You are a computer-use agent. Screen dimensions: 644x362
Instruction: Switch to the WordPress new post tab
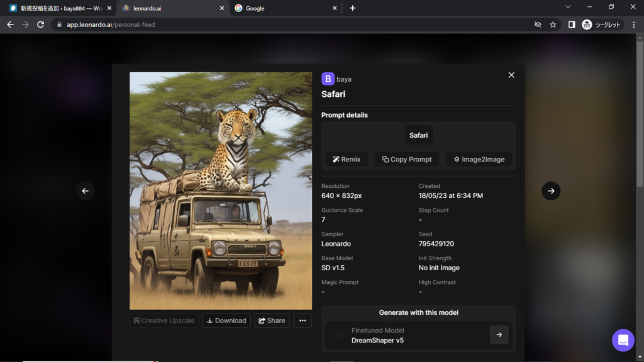57,8
